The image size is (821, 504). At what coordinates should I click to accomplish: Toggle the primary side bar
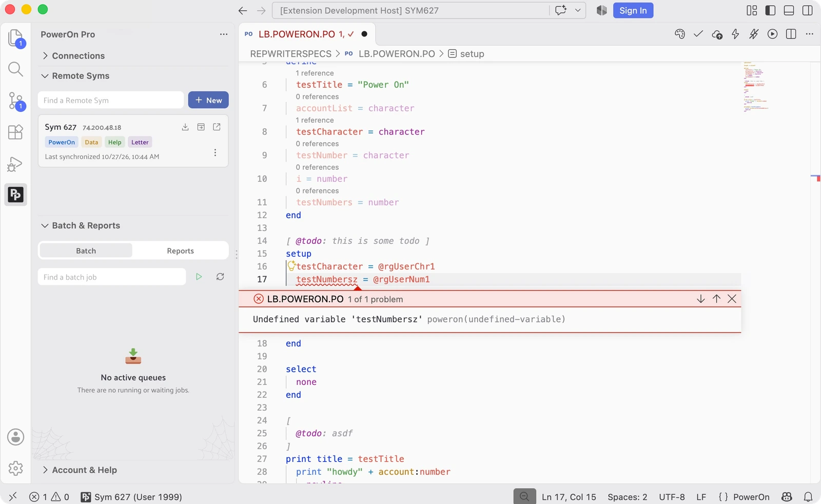[770, 10]
